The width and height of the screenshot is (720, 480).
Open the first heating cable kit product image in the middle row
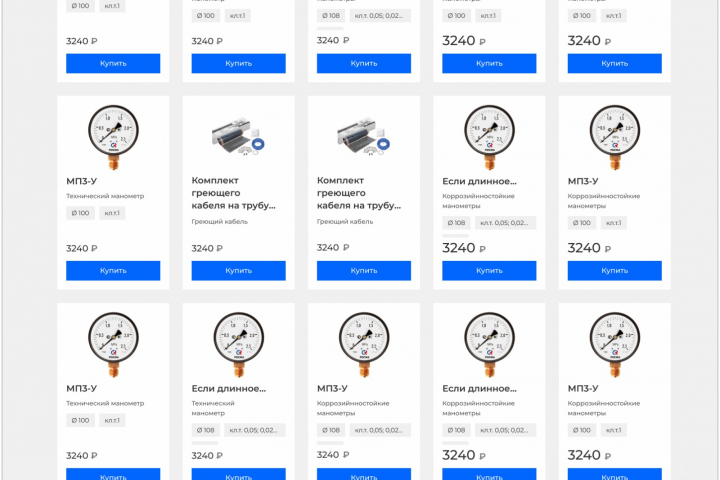click(238, 137)
